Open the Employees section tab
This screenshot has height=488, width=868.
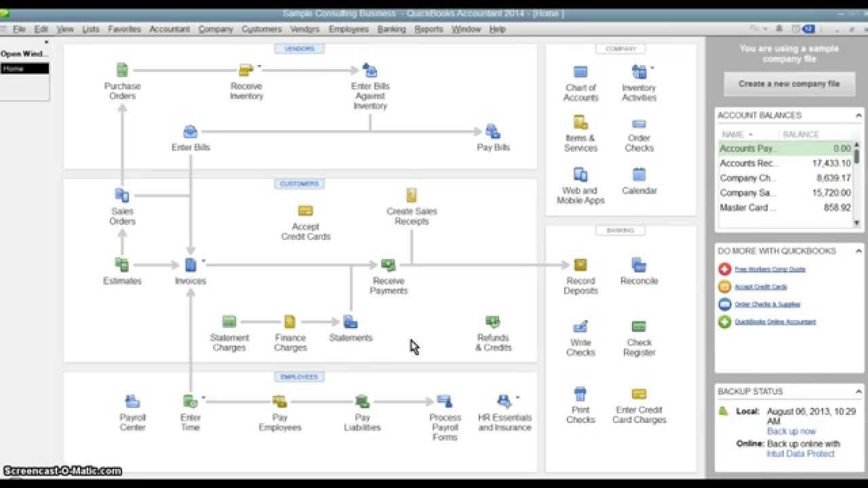pyautogui.click(x=299, y=377)
